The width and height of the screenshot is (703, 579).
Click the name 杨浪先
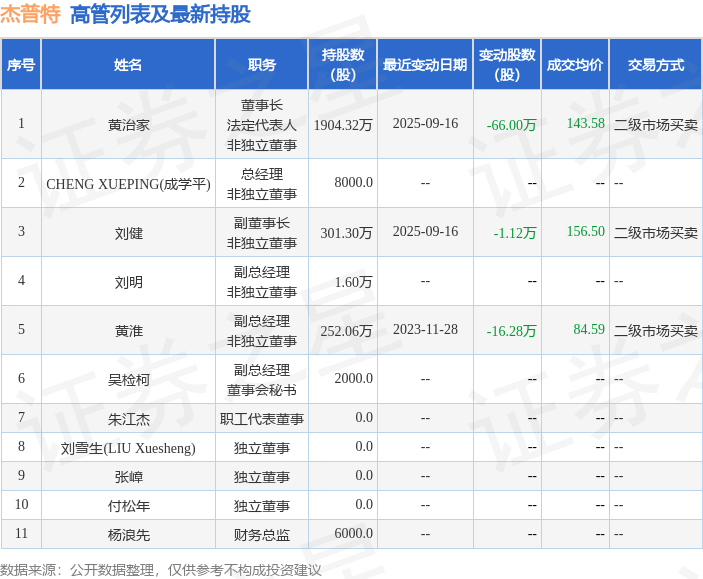129,534
